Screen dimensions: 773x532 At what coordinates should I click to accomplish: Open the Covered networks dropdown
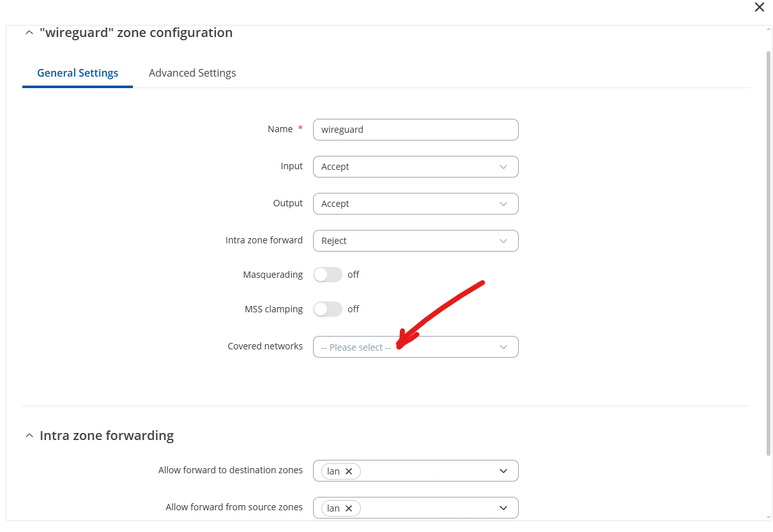click(415, 347)
